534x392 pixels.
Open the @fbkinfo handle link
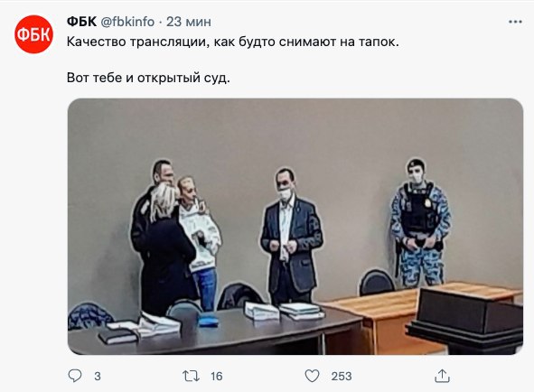pos(127,22)
